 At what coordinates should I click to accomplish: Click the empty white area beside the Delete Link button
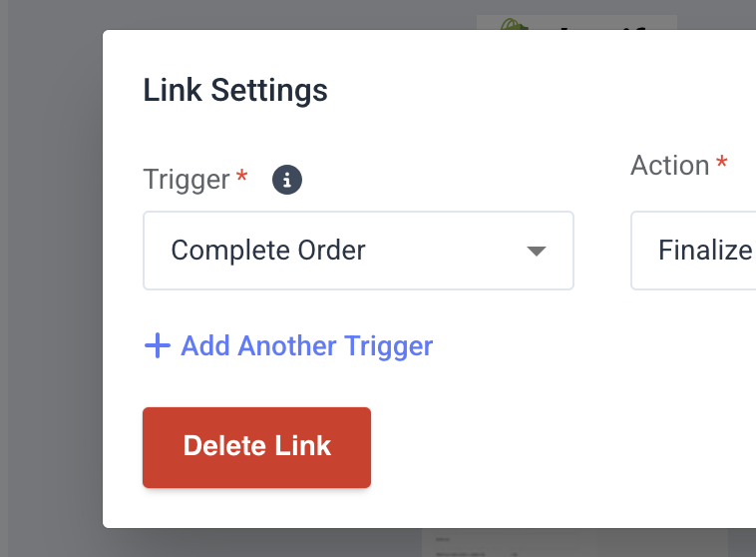[x=555, y=447]
